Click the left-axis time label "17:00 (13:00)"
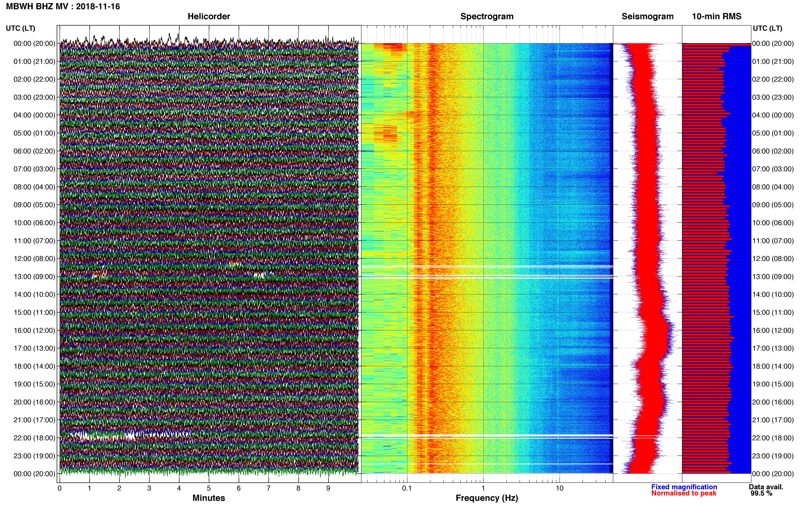Image resolution: width=812 pixels, height=508 pixels. pos(34,348)
